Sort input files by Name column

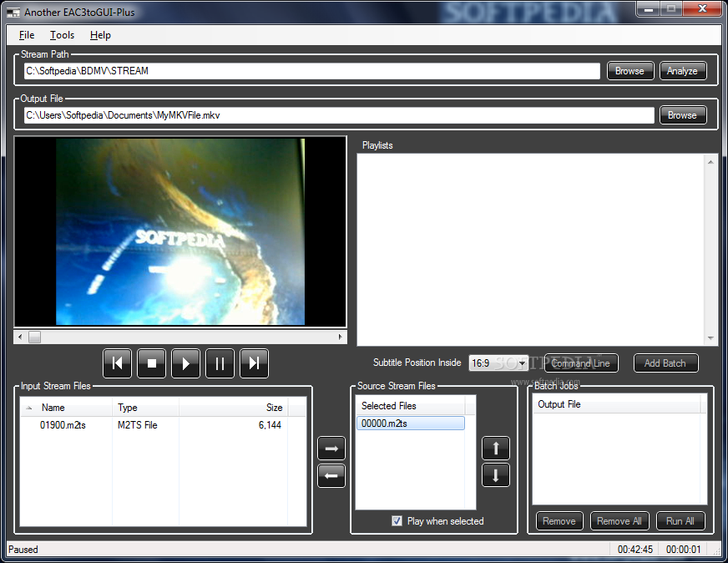[66, 408]
